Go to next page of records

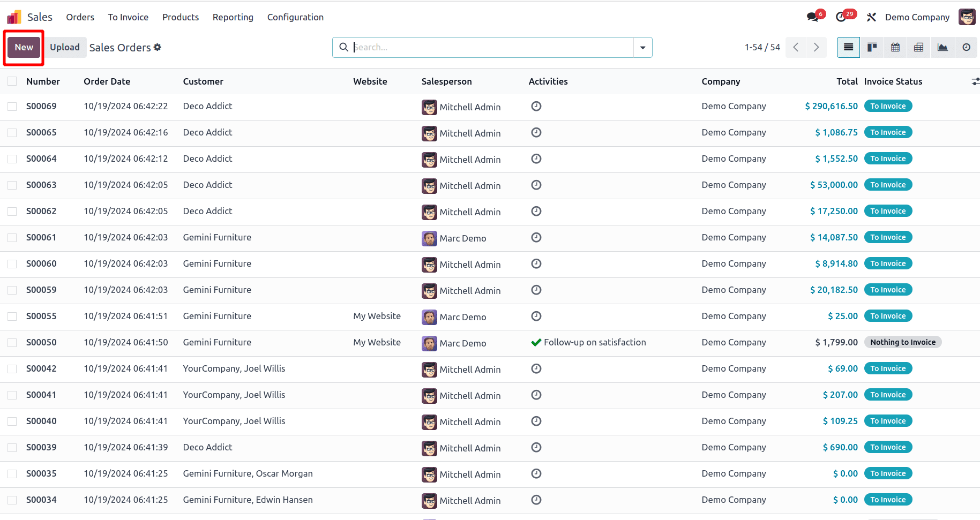[816, 47]
